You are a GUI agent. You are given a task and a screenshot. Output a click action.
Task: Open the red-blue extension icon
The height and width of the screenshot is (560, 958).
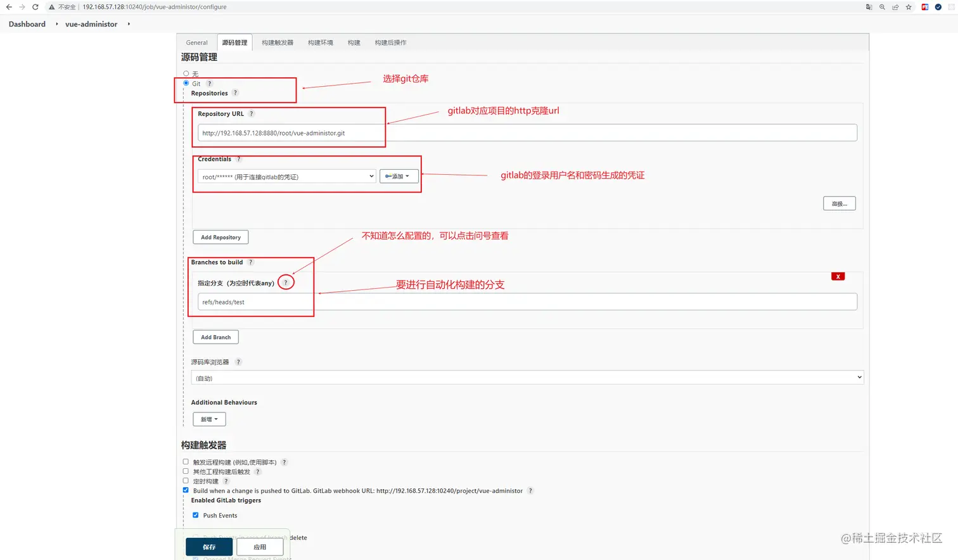(x=925, y=7)
